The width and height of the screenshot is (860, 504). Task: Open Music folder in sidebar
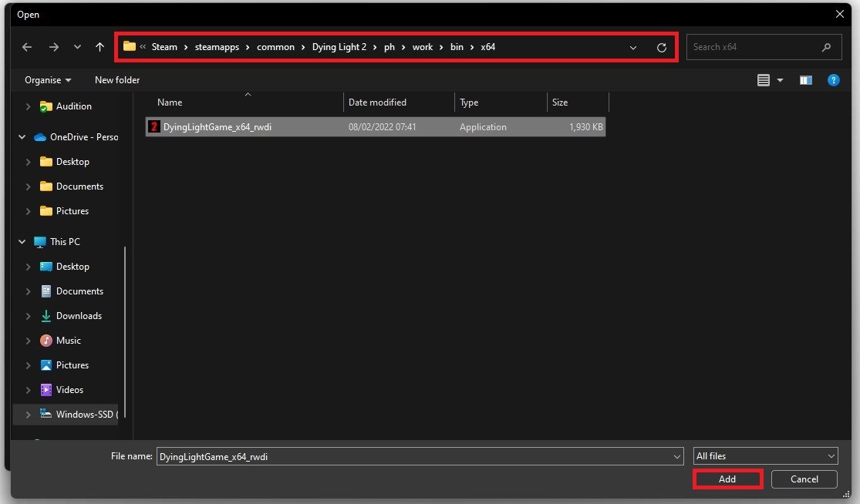[68, 340]
